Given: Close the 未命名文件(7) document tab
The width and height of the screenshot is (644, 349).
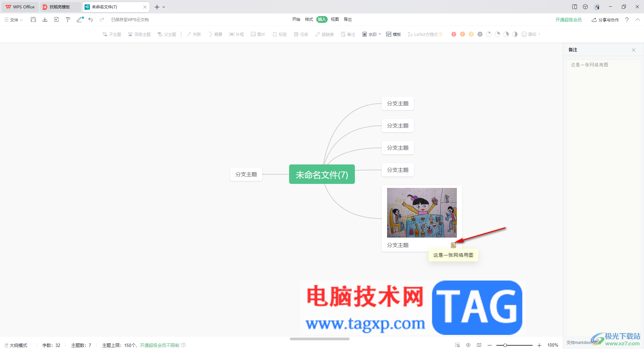Looking at the screenshot, I should [145, 7].
